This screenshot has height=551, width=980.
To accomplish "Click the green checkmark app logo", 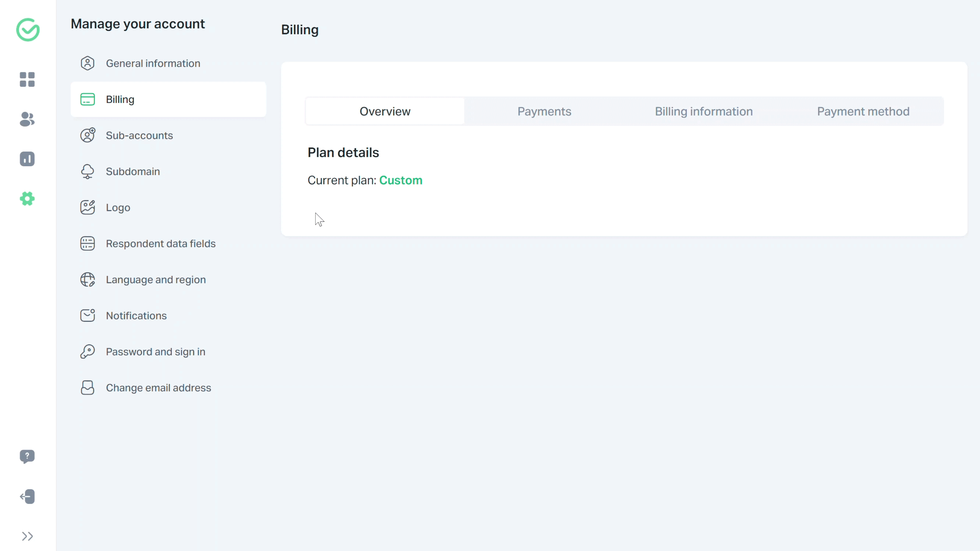I will (x=28, y=30).
